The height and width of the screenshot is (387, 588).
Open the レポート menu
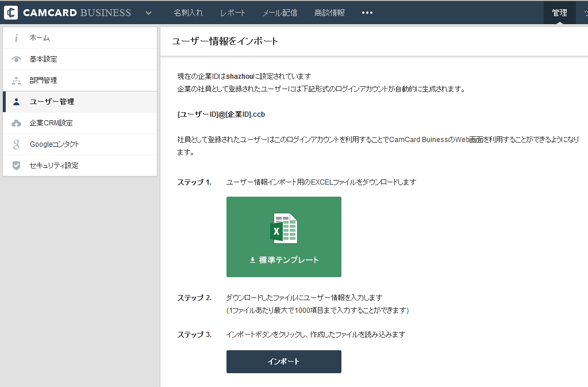tap(233, 13)
